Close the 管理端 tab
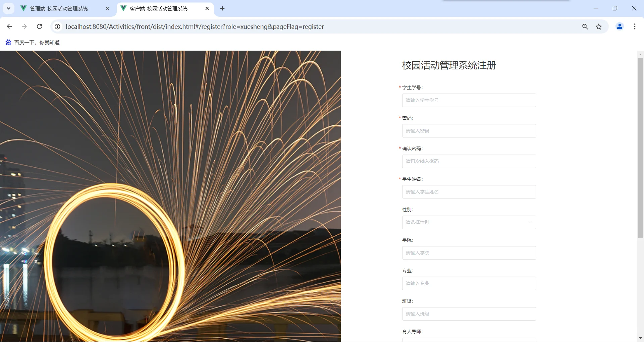 click(107, 8)
